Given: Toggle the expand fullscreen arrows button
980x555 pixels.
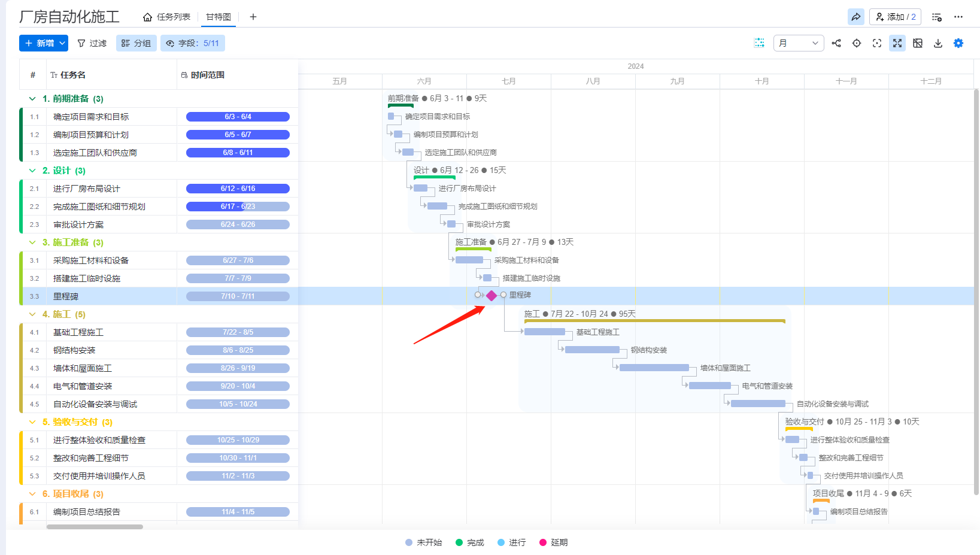Looking at the screenshot, I should [897, 43].
